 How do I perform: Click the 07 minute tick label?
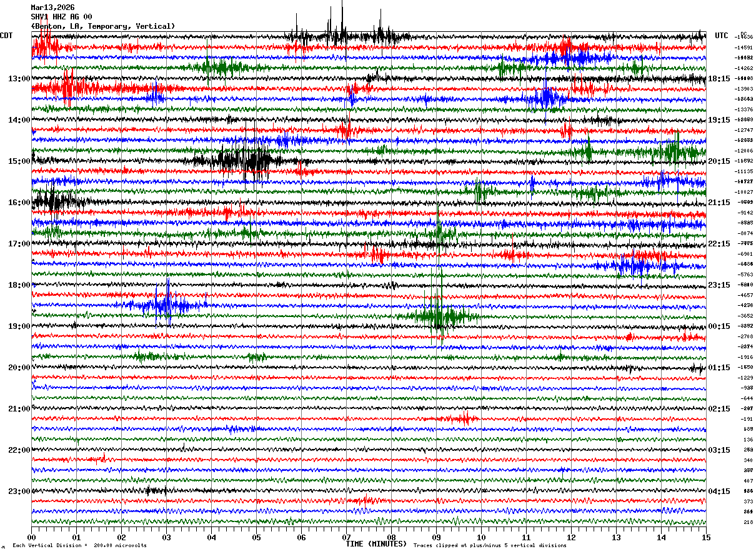click(346, 537)
